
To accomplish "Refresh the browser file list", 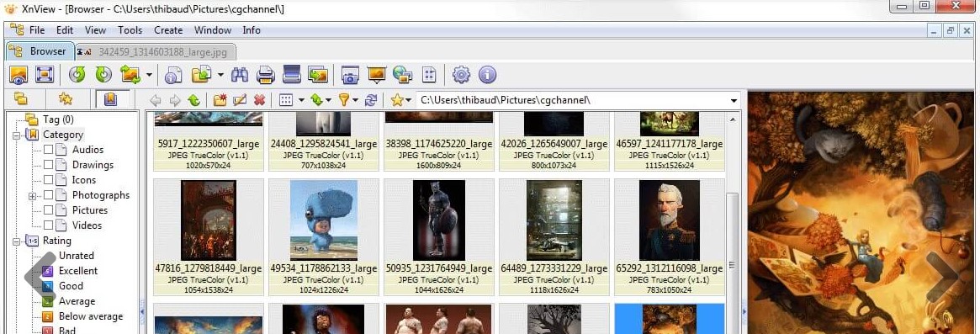I will tap(371, 100).
